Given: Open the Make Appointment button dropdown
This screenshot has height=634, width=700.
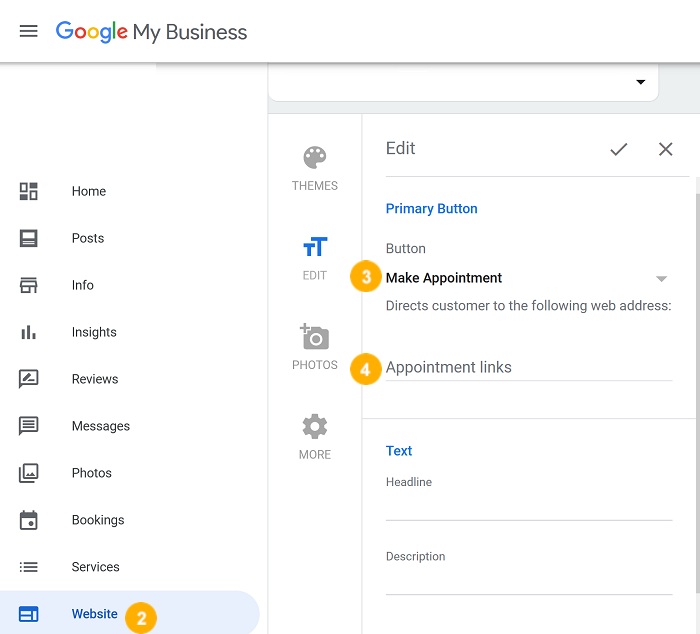Looking at the screenshot, I should pos(529,278).
